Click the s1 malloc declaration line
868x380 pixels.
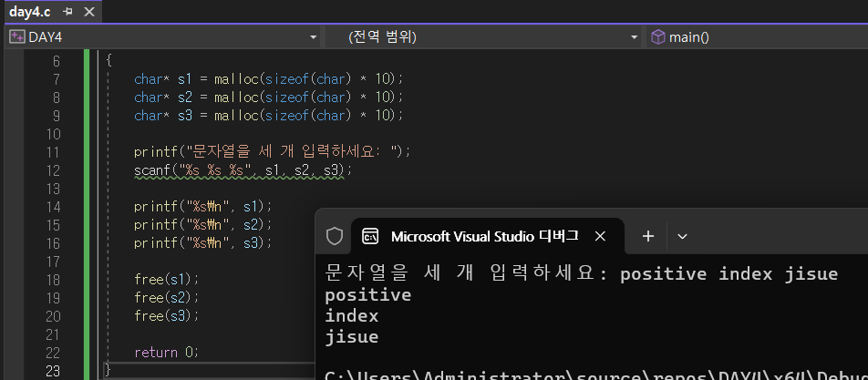tap(269, 79)
